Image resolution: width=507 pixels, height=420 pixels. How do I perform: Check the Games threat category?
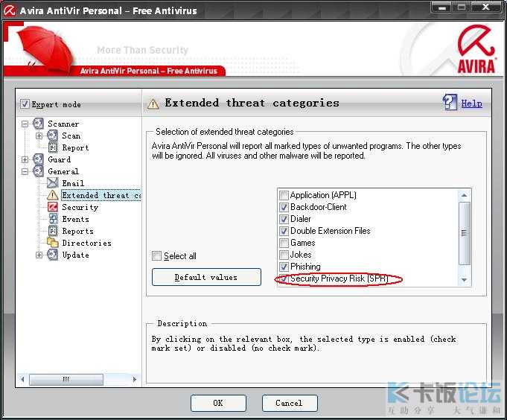tap(284, 243)
